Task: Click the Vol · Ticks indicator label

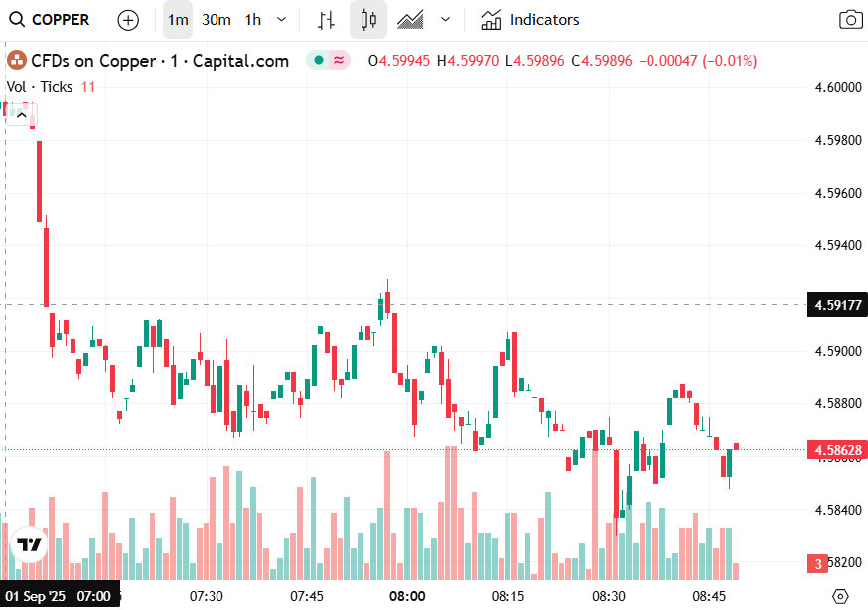Action: (x=40, y=87)
